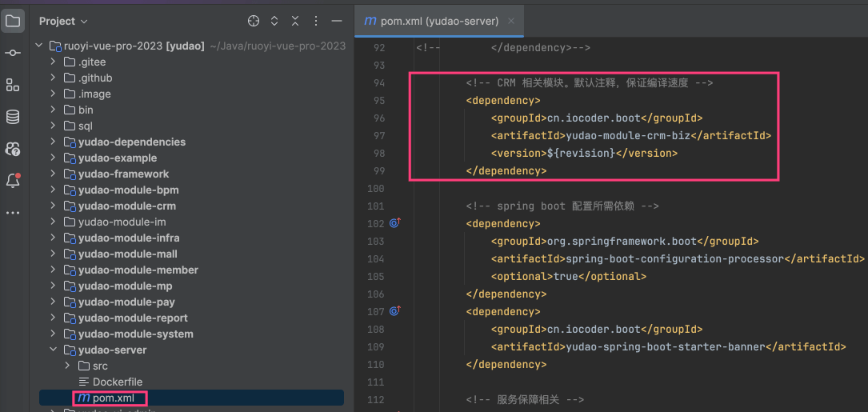
Task: Open the Project view dropdown
Action: coord(63,21)
